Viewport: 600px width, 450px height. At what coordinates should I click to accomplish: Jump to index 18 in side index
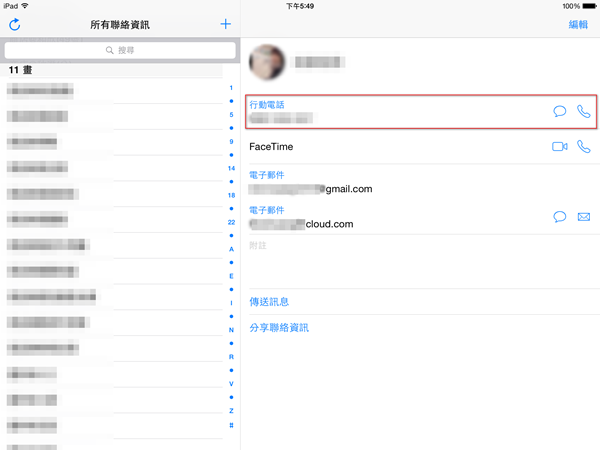click(231, 195)
